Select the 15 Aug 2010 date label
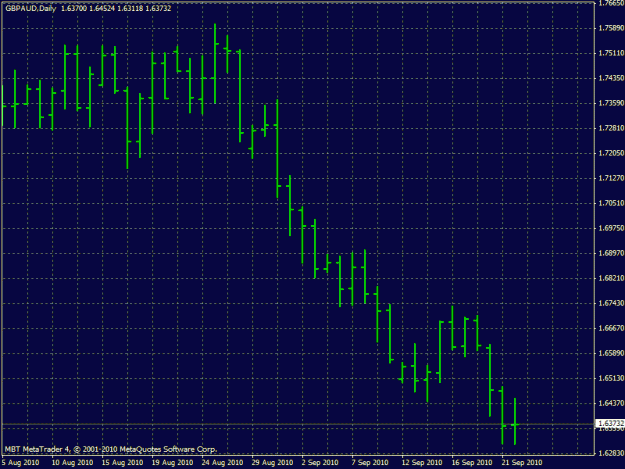Viewport: 625px width, 469px height. point(122,463)
